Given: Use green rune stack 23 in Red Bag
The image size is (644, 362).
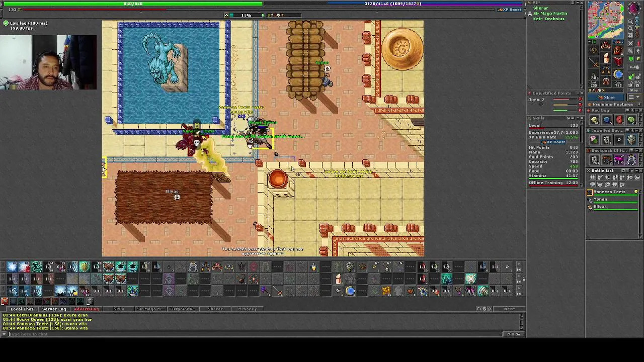Looking at the screenshot, I should pos(631,120).
